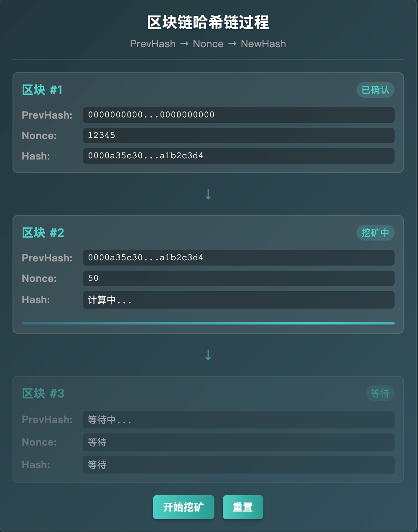Viewport: 418px width, 532px height.
Task: Click the down arrow between 区块 #1 and #2
Action: (208, 194)
